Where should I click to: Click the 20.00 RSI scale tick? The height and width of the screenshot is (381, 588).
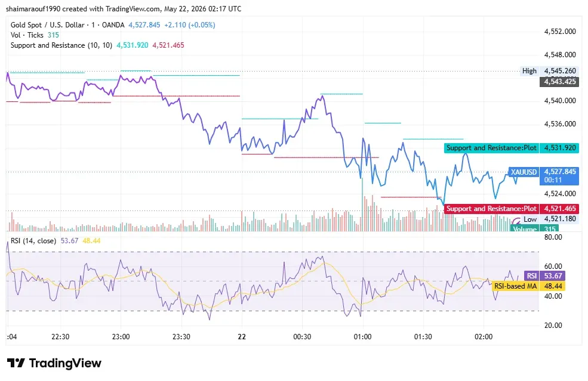tap(553, 326)
